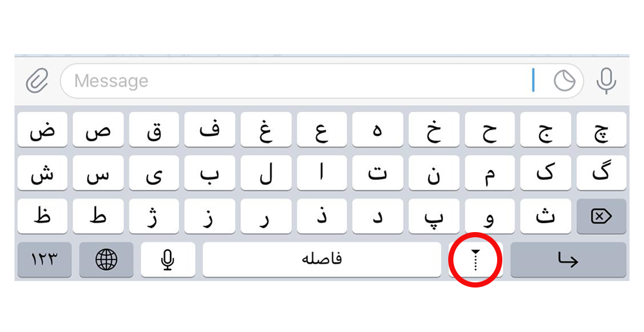Viewport: 644px width, 332px height.
Task: Tap the globe keyboard language switcher
Action: coord(106,259)
